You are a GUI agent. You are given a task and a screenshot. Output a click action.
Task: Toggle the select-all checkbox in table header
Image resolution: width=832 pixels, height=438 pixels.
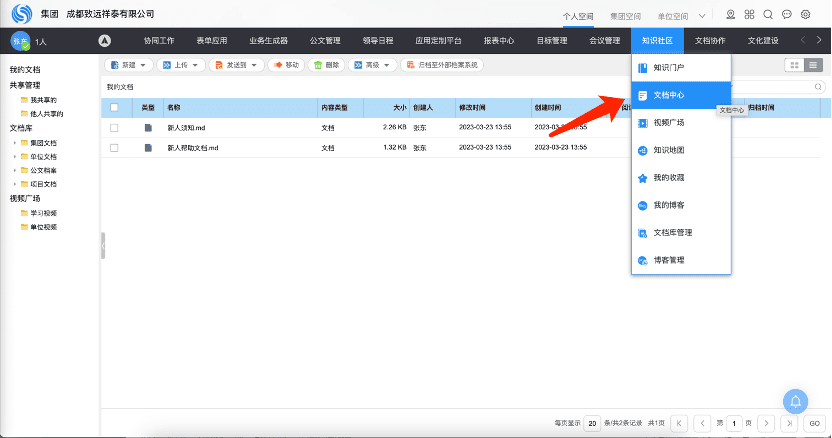(x=114, y=108)
